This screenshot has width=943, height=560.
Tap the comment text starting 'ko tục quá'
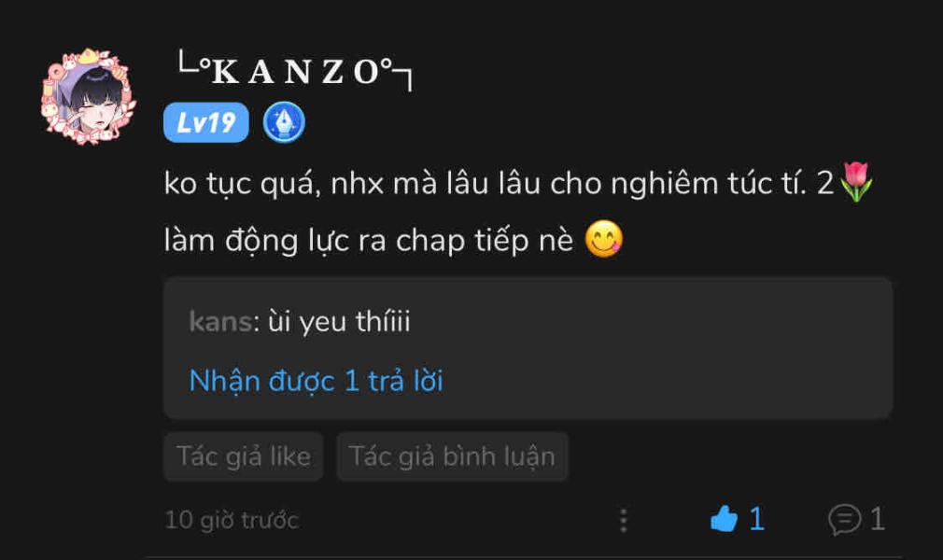click(x=499, y=184)
